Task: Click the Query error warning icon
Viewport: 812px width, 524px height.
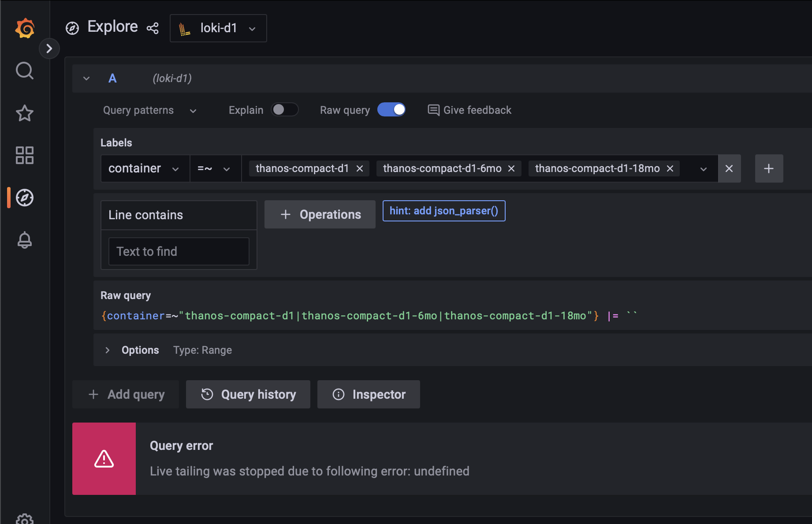Action: [x=104, y=459]
